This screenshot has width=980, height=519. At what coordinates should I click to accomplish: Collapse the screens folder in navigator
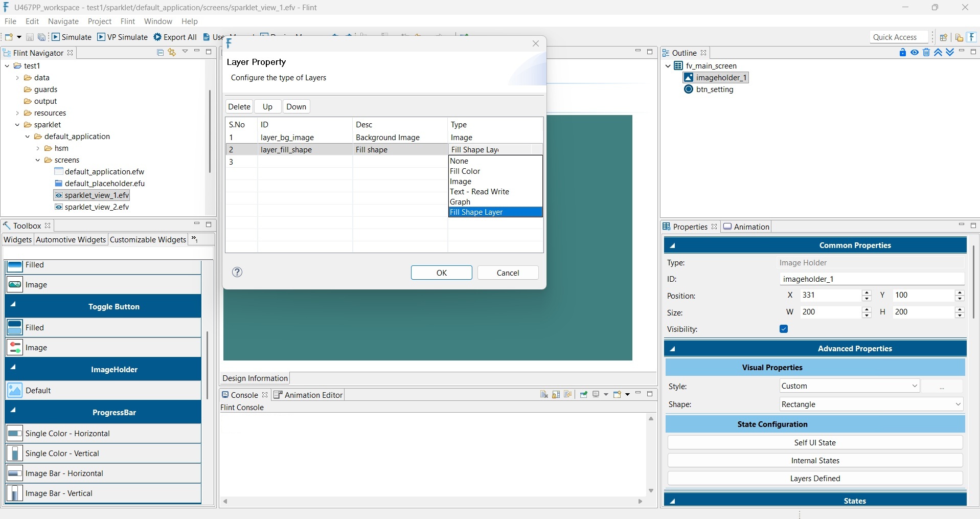click(x=38, y=160)
